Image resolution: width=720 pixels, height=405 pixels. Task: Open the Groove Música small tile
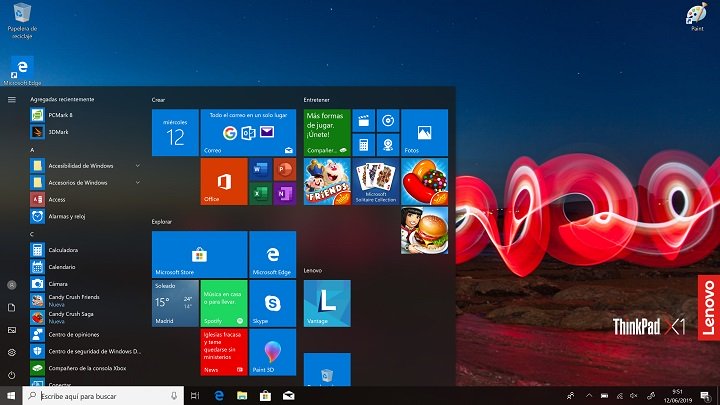click(x=388, y=121)
